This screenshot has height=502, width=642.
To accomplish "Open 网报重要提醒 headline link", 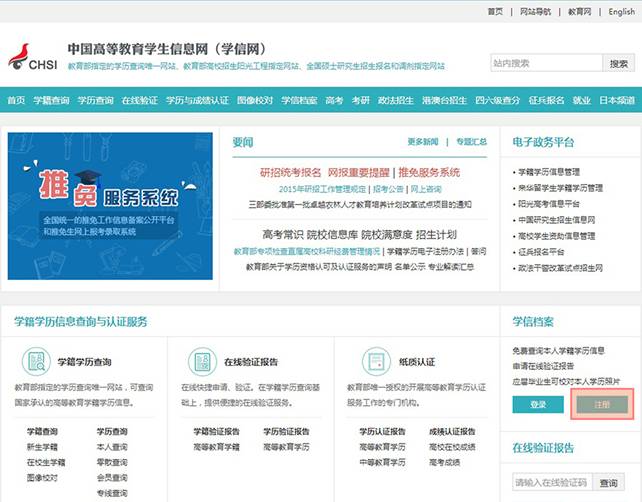I will coord(358,172).
